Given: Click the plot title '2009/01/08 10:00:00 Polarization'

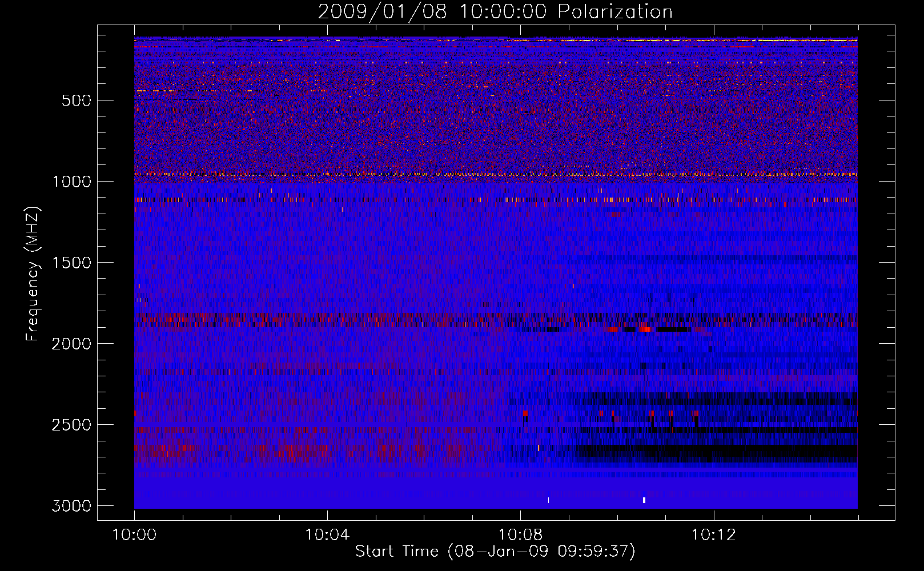Looking at the screenshot, I should (495, 12).
